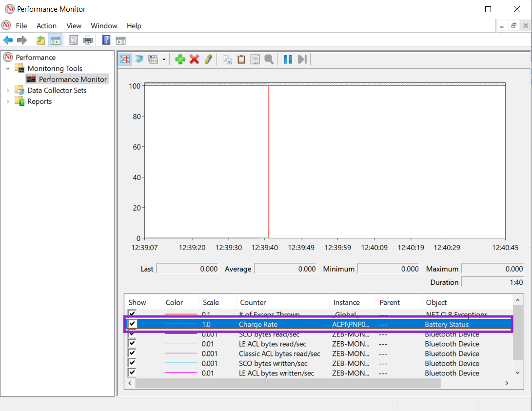Delete selected counter with red X icon

(x=195, y=59)
